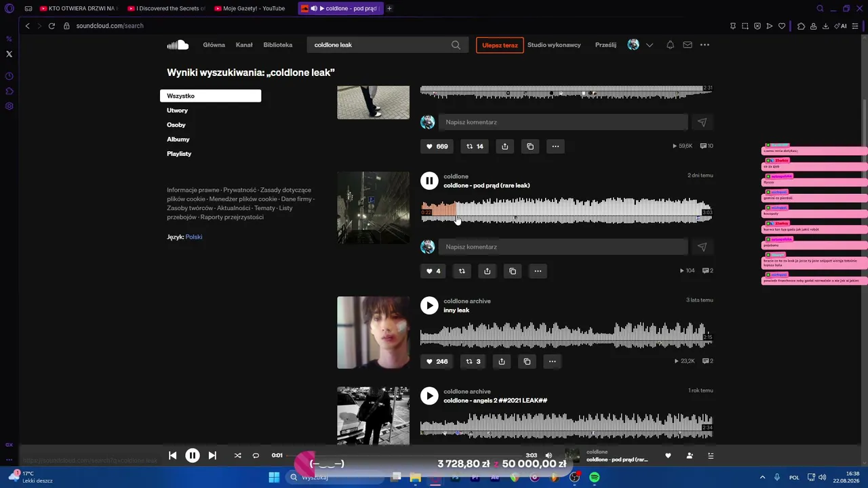The width and height of the screenshot is (868, 488).
Task: Go to Główna in SoundCloud navigation
Action: [214, 45]
